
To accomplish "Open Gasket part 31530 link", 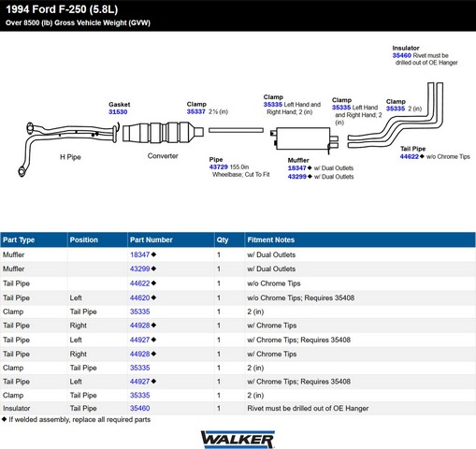I will tap(118, 112).
